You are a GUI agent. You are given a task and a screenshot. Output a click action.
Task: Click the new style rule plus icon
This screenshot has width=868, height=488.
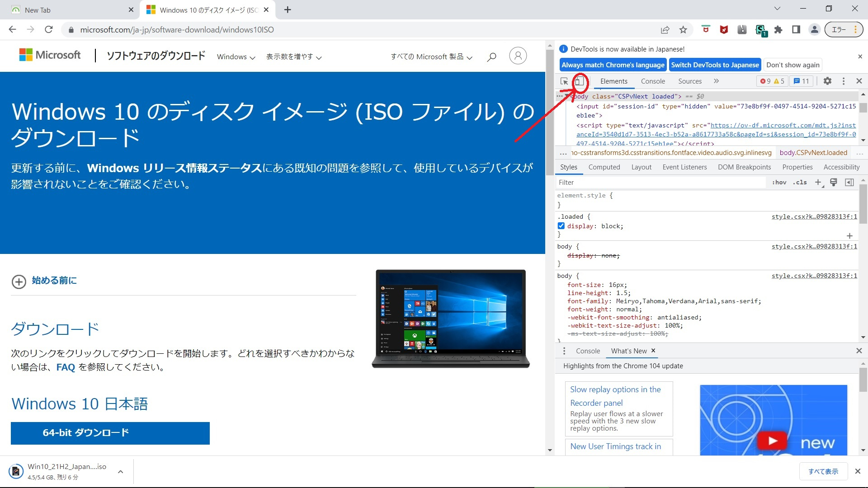pyautogui.click(x=818, y=183)
